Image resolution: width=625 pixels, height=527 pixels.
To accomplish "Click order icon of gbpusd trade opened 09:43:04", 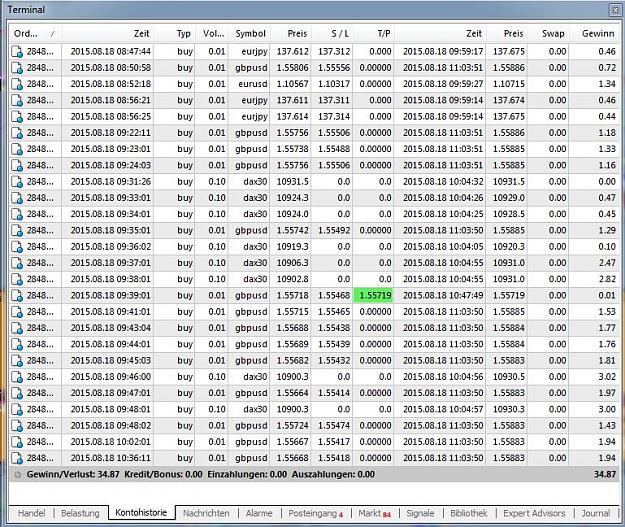I will pyautogui.click(x=17, y=328).
